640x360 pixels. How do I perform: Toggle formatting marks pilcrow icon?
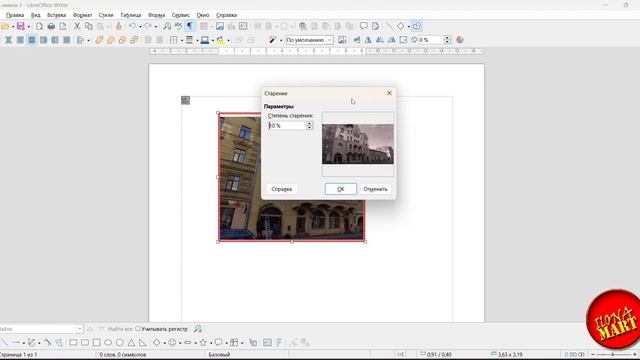190,27
